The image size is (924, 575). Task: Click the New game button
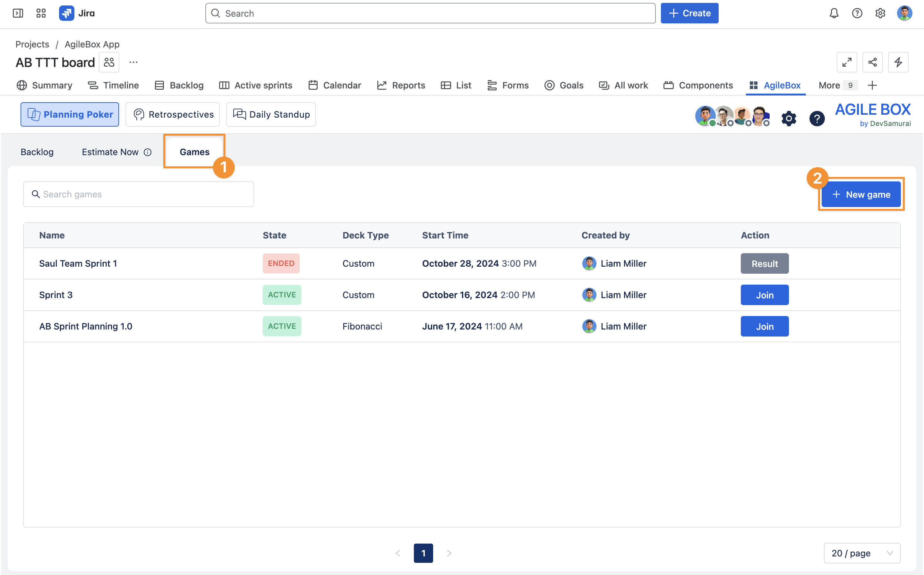tap(861, 195)
